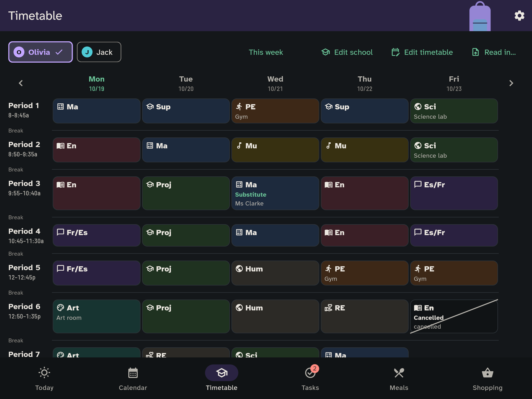Click the calculator icon on Tuesday Period 2 Ma
This screenshot has height=399, width=532.
(x=150, y=145)
